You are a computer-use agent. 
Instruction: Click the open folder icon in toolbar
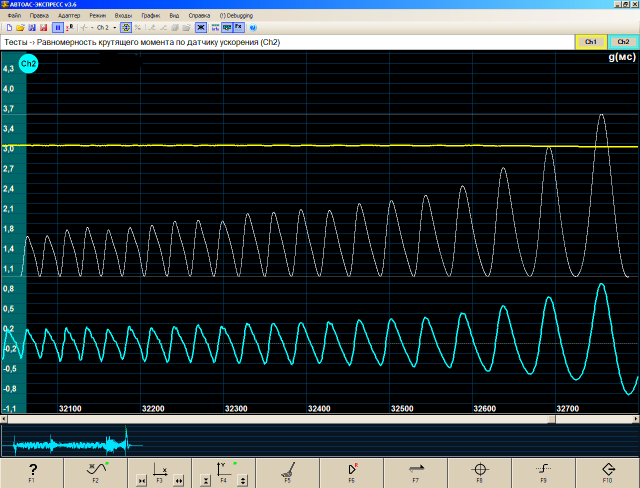20,27
